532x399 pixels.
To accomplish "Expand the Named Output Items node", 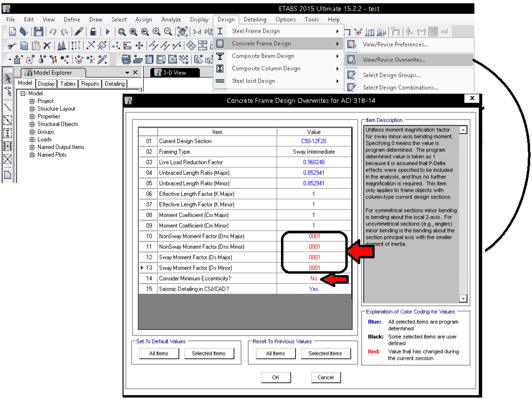I will point(32,147).
